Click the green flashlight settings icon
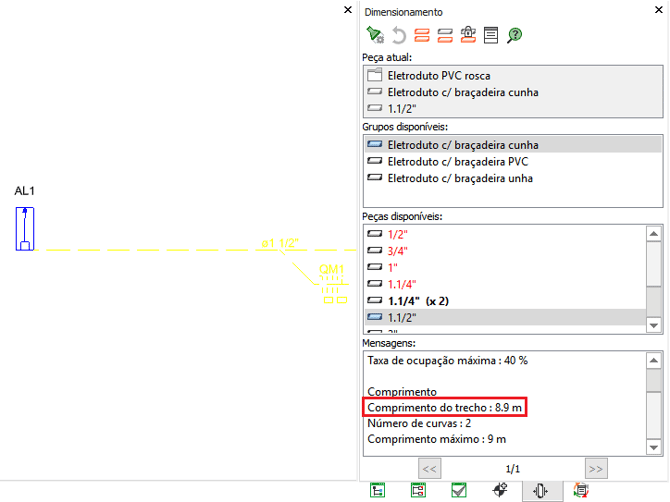 (x=375, y=35)
